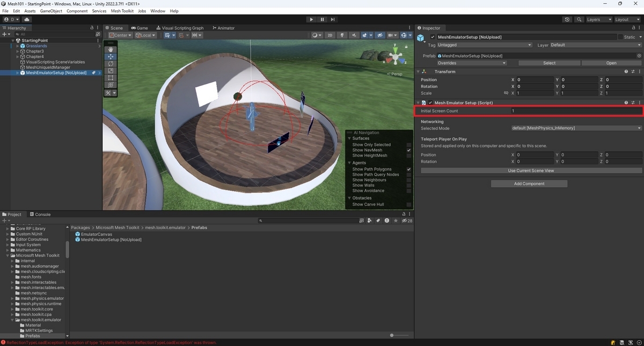The width and height of the screenshot is (644, 346).
Task: Open the Mesh Toolkit menu
Action: 122,11
